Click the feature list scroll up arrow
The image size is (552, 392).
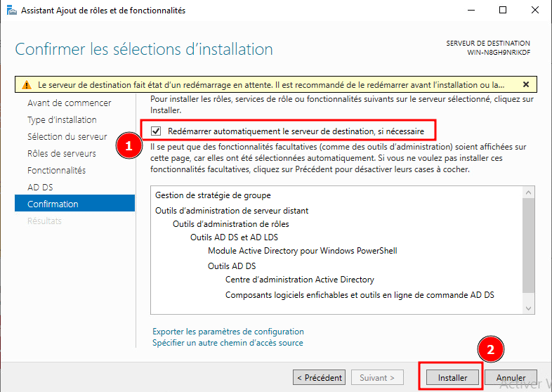[x=530, y=192]
